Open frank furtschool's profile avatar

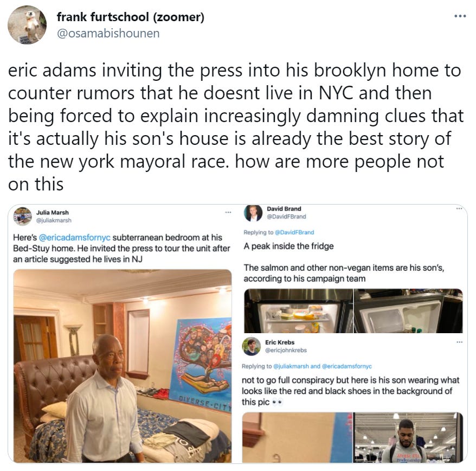[x=27, y=25]
